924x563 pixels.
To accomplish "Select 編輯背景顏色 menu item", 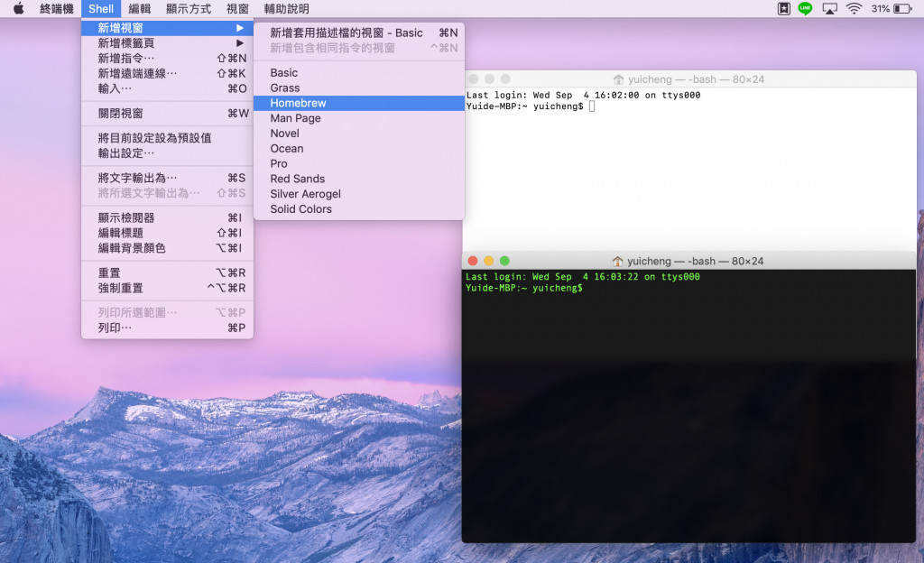I will tap(167, 248).
